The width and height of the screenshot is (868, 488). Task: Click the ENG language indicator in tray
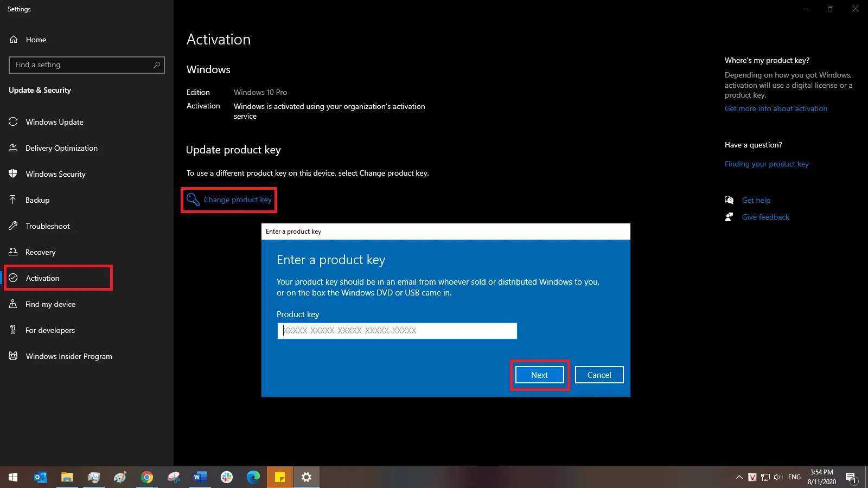[794, 477]
